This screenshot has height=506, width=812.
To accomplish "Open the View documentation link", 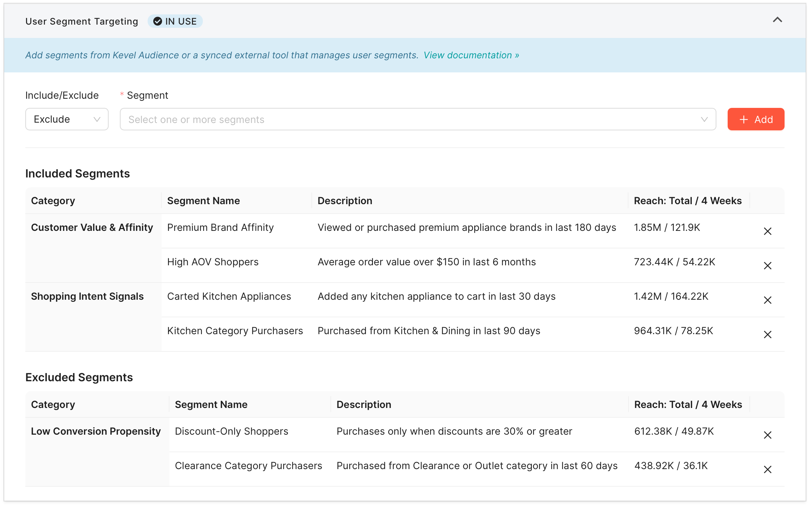I will pos(471,55).
